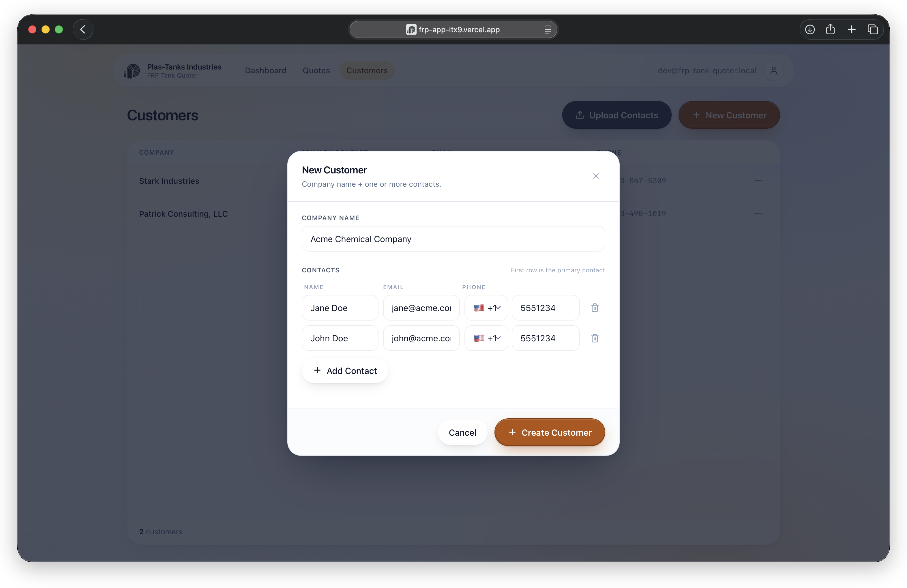Open country code dropdown for John Doe
This screenshot has height=588, width=907.
coord(486,338)
